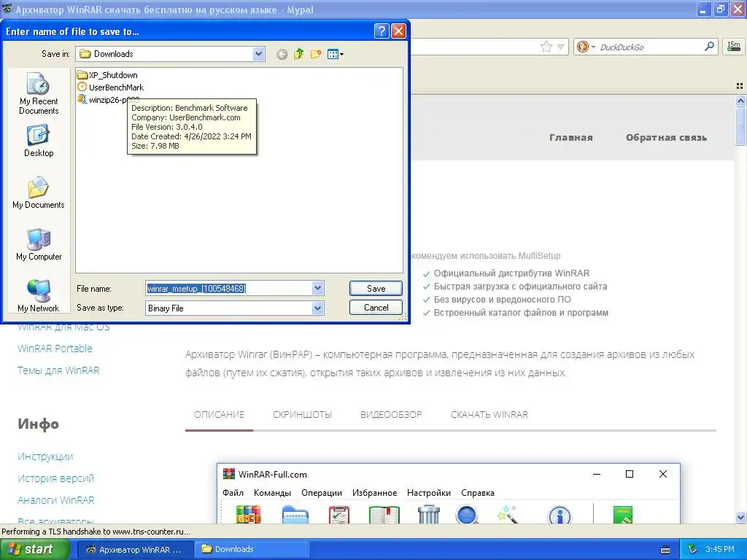Click the DuckDuckGo search field
Image resolution: width=747 pixels, height=560 pixels.
(x=650, y=47)
